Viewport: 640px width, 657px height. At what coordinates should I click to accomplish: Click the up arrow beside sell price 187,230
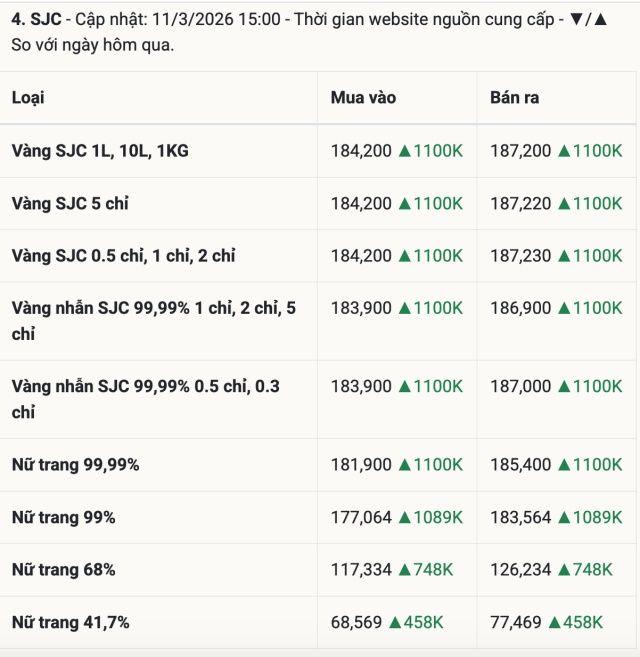564,256
